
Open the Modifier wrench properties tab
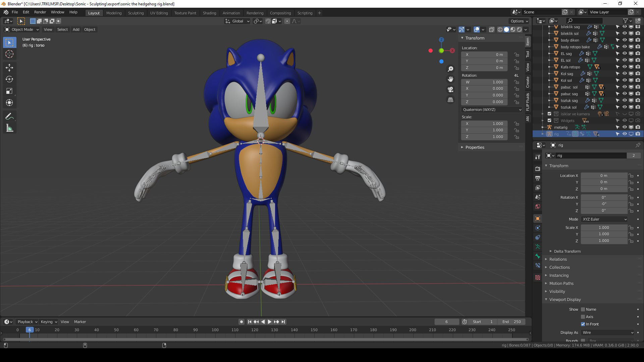pos(538,157)
